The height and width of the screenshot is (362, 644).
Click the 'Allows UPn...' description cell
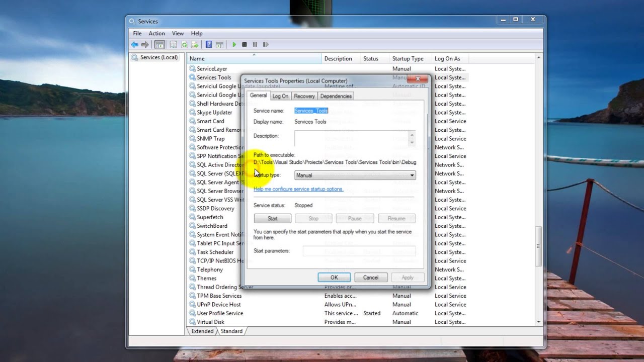[340, 305]
